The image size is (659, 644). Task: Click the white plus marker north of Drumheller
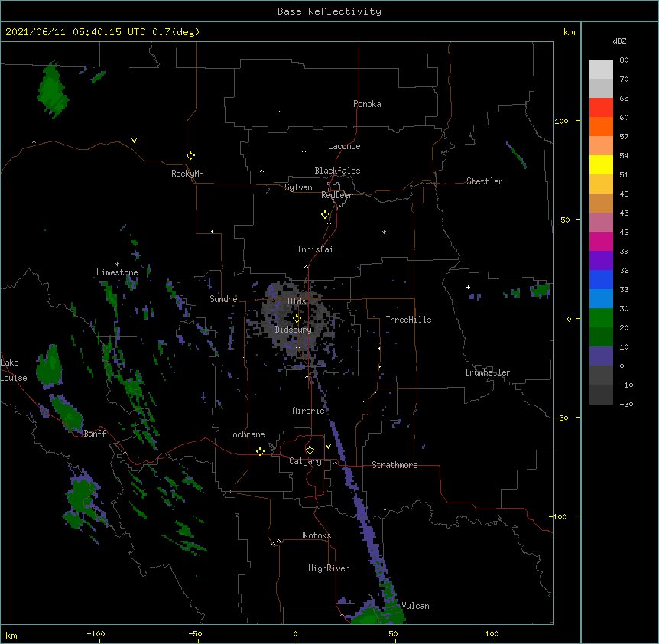pyautogui.click(x=468, y=287)
